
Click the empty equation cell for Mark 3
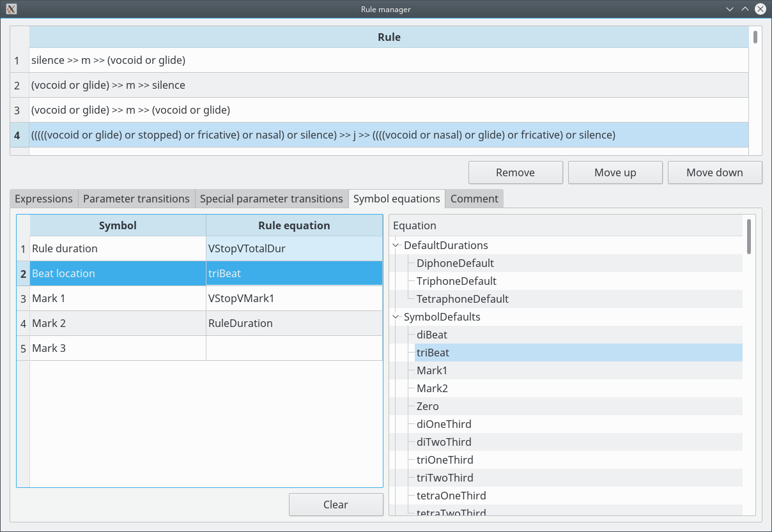point(294,348)
